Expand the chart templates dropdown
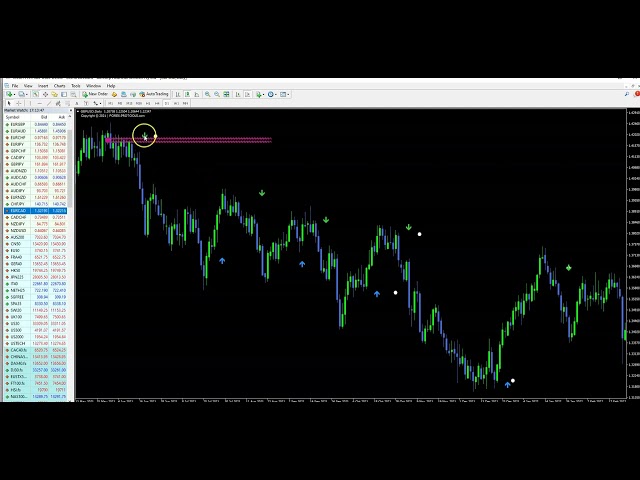Image resolution: width=640 pixels, height=480 pixels. (286, 94)
